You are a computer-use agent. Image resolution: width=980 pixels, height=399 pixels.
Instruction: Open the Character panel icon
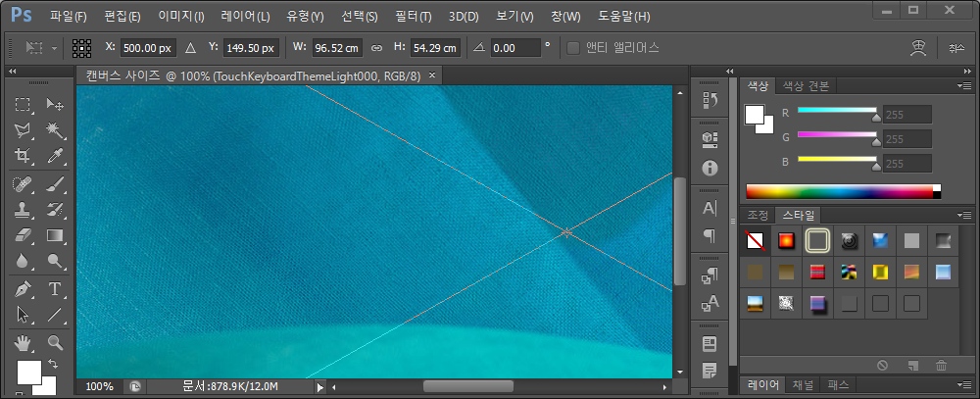tap(710, 208)
